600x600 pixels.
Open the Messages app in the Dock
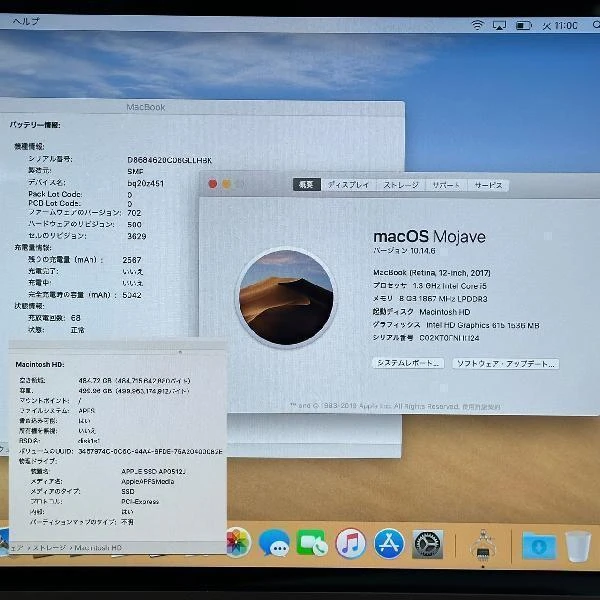click(x=274, y=543)
